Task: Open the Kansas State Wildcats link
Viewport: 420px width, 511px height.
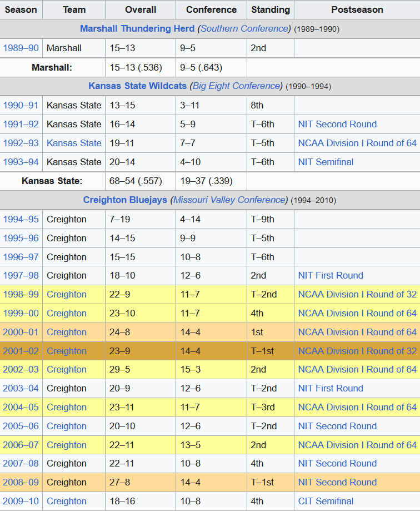Action: 137,86
